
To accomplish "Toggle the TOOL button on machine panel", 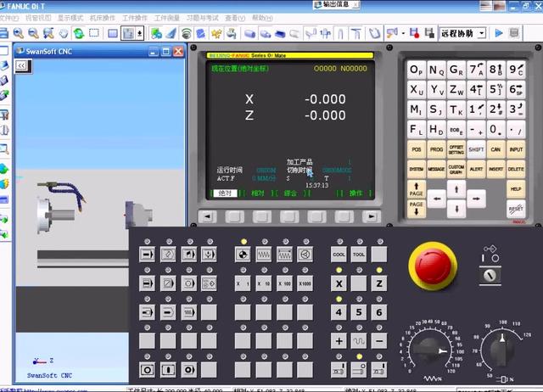I will click(359, 255).
